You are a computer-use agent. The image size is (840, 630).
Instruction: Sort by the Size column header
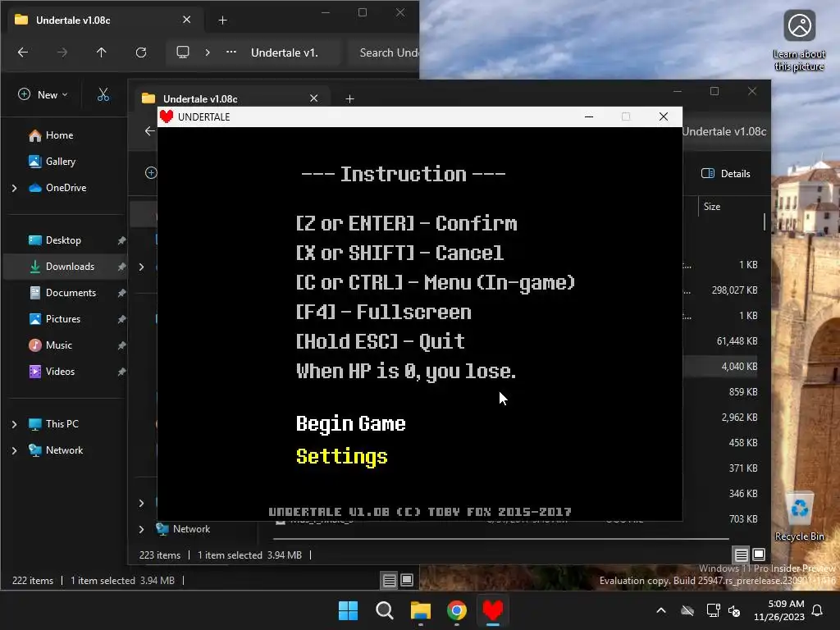point(711,206)
